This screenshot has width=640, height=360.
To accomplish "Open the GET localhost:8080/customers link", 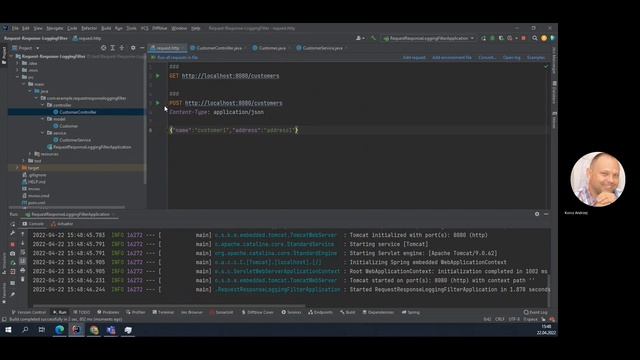I will coord(230,76).
